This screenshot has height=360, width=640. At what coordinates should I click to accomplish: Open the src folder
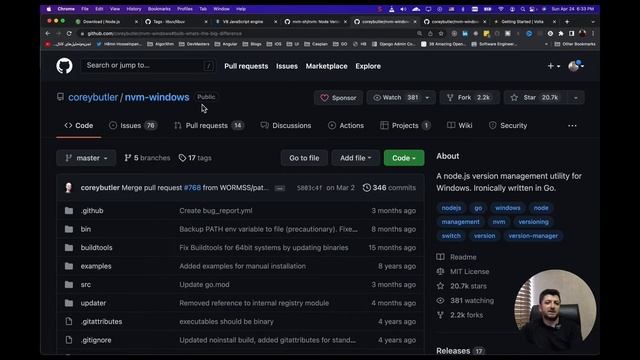tap(86, 284)
